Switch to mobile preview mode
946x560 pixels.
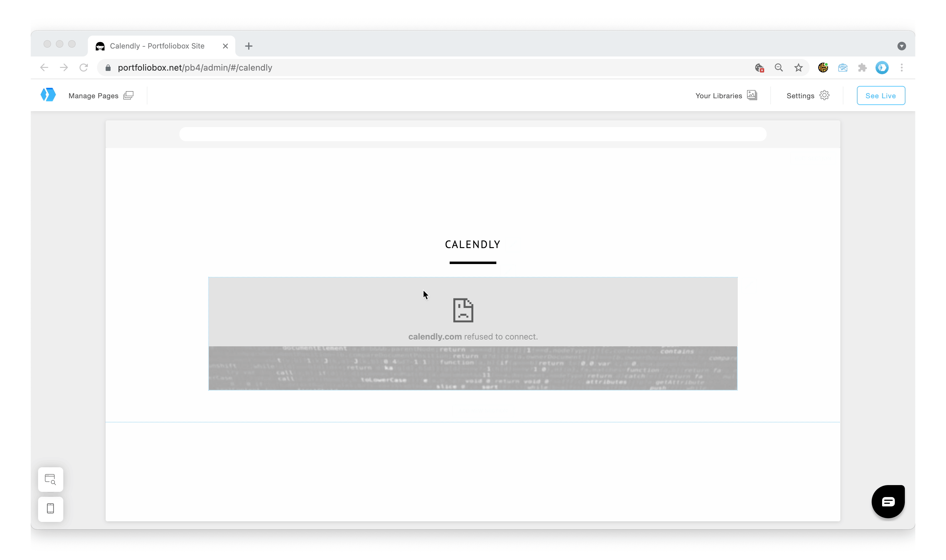coord(50,509)
